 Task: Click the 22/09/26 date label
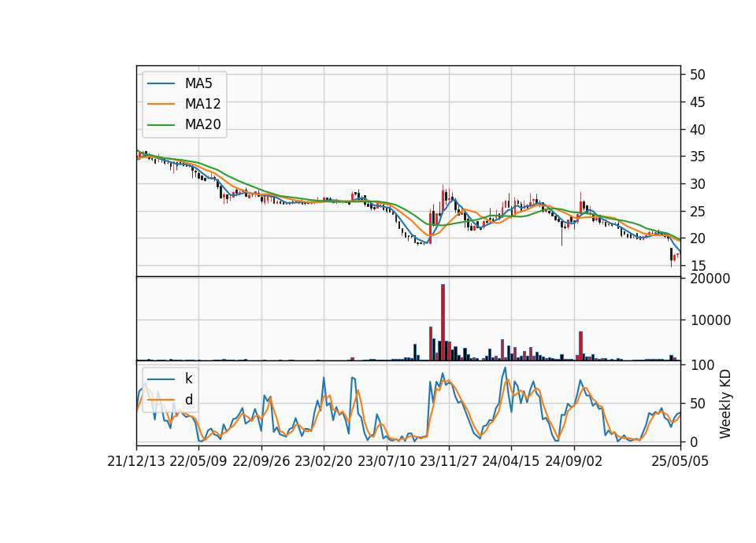(x=261, y=461)
